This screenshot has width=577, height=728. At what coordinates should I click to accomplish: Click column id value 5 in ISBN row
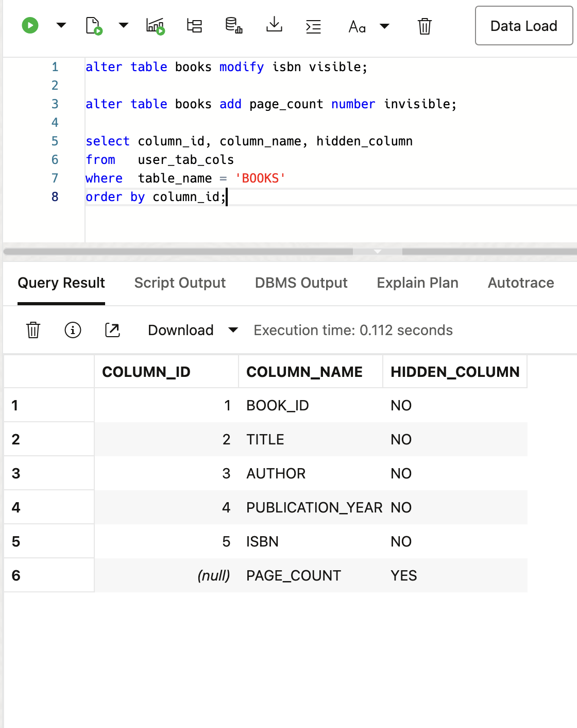226,542
